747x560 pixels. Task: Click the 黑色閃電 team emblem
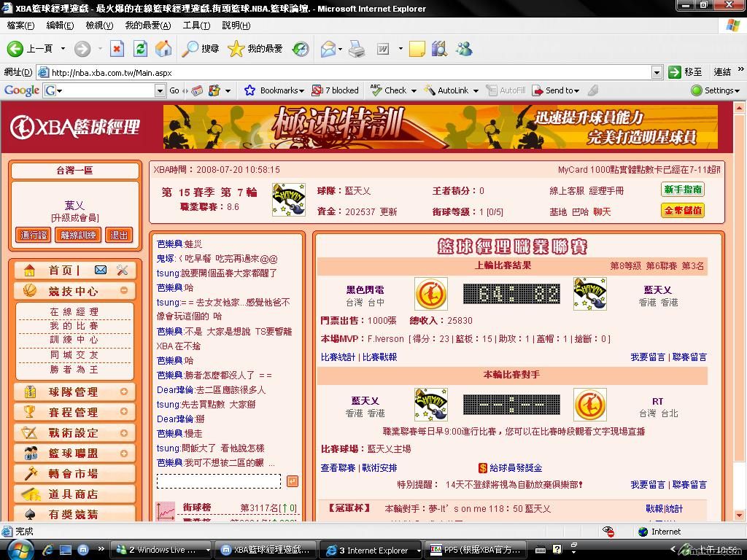[x=431, y=294]
